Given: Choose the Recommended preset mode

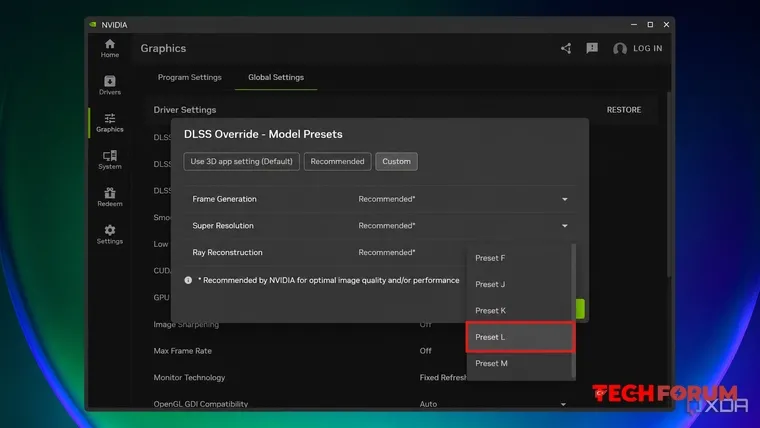Looking at the screenshot, I should (x=337, y=161).
